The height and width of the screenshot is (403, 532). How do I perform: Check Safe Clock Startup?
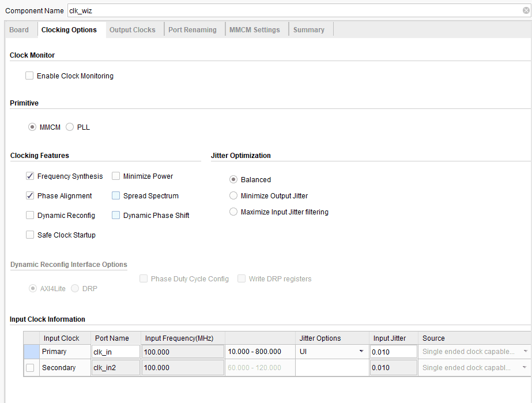30,235
